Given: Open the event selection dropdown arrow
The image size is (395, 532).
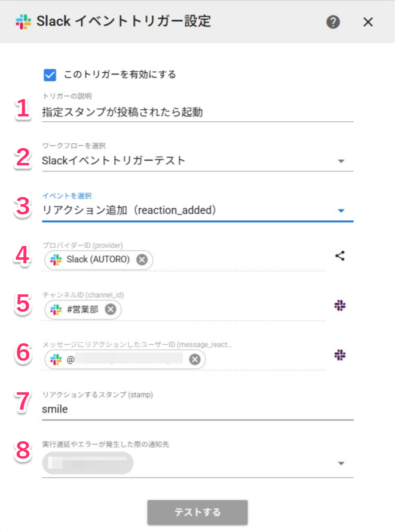Looking at the screenshot, I should click(341, 211).
